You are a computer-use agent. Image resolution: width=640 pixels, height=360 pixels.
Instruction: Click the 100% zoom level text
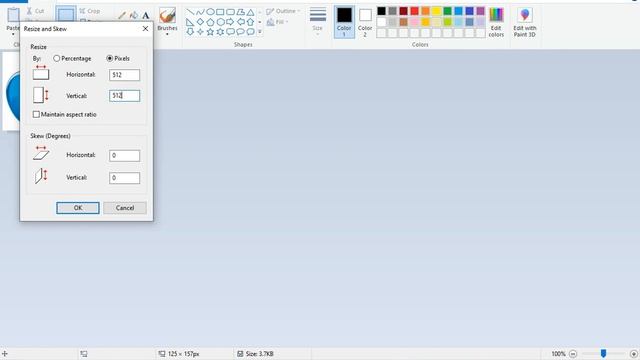(558, 354)
